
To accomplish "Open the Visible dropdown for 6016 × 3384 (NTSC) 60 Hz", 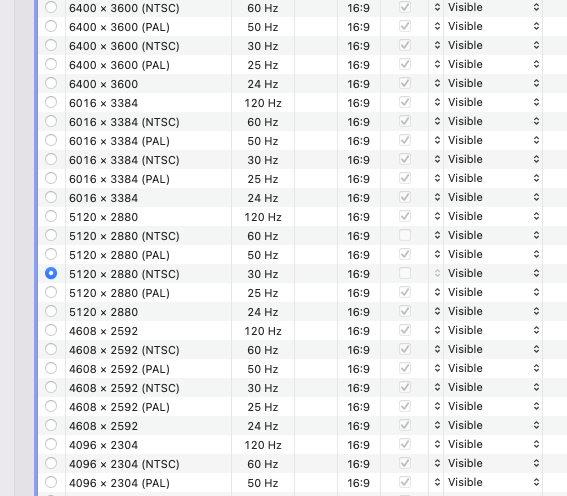I will (493, 121).
